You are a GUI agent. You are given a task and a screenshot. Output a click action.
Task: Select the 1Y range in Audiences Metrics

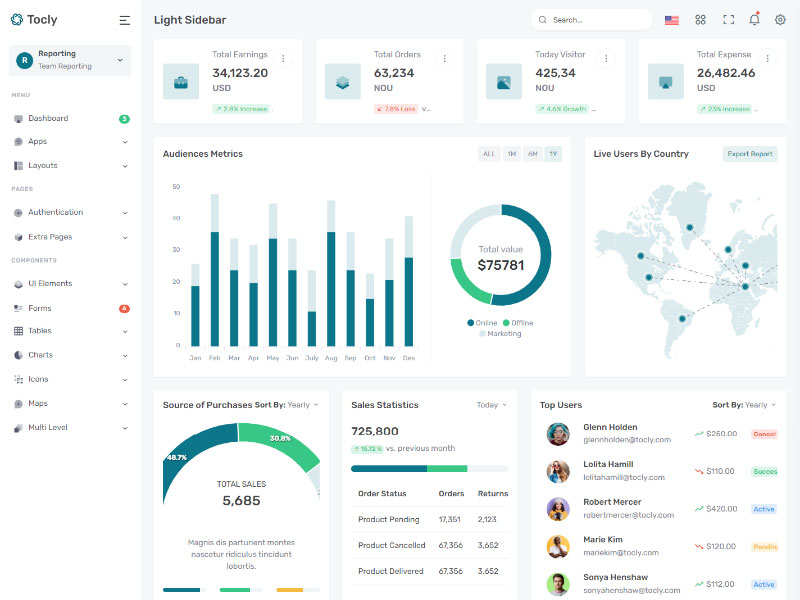pos(553,154)
